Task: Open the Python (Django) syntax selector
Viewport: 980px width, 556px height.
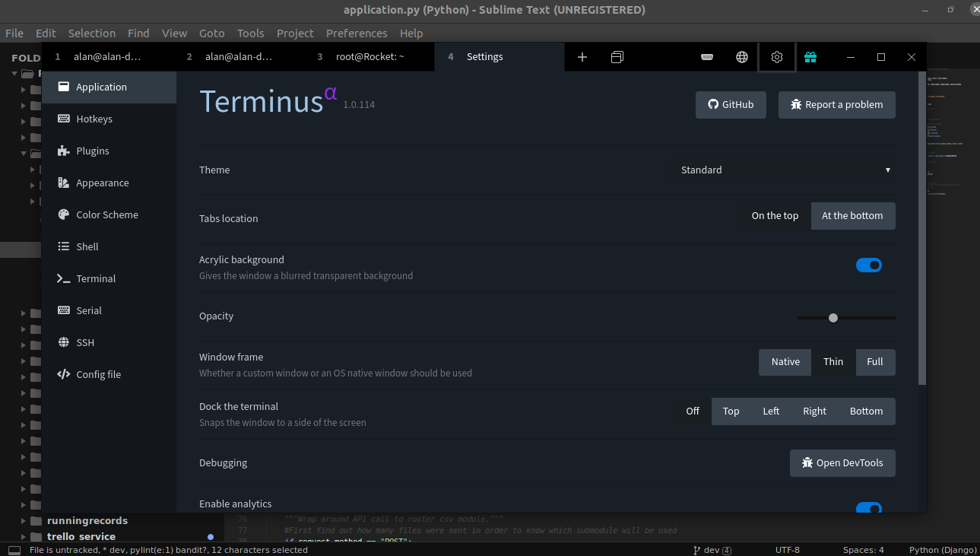Action: tap(942, 549)
